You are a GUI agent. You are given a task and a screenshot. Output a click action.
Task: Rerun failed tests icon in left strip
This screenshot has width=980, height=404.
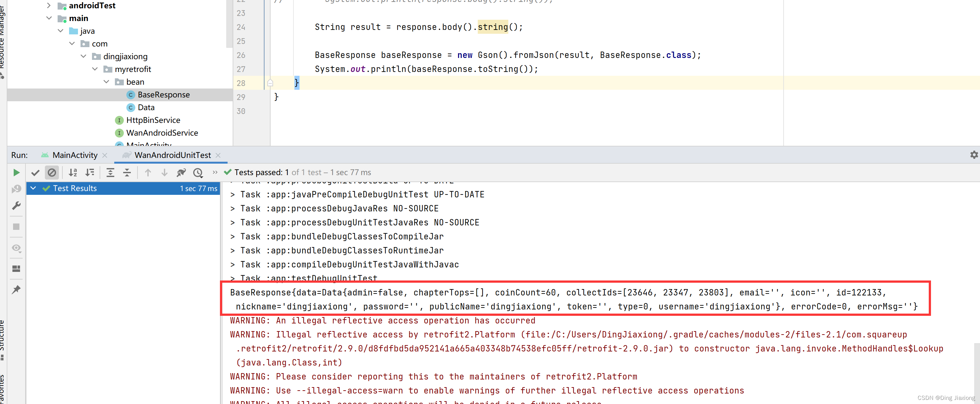[x=16, y=189]
